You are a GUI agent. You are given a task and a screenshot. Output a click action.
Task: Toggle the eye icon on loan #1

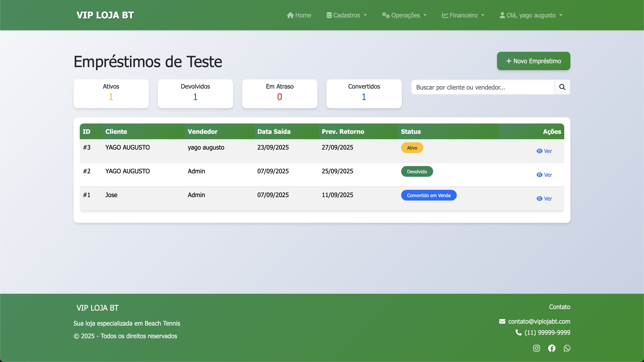(x=540, y=198)
